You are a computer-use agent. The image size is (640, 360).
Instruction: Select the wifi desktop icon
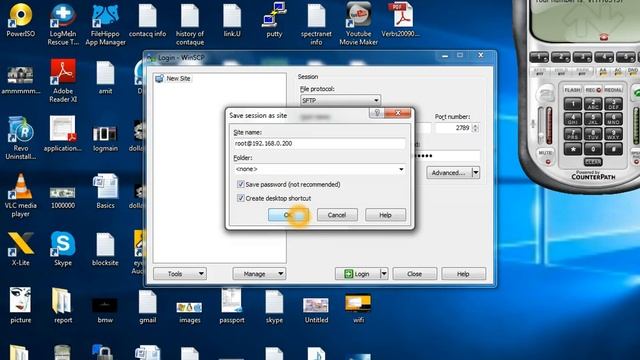coord(358,309)
